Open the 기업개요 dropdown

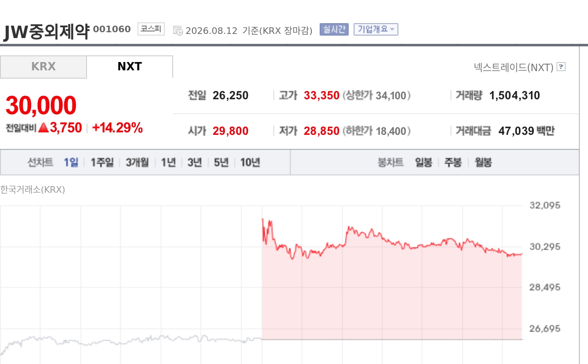376,29
